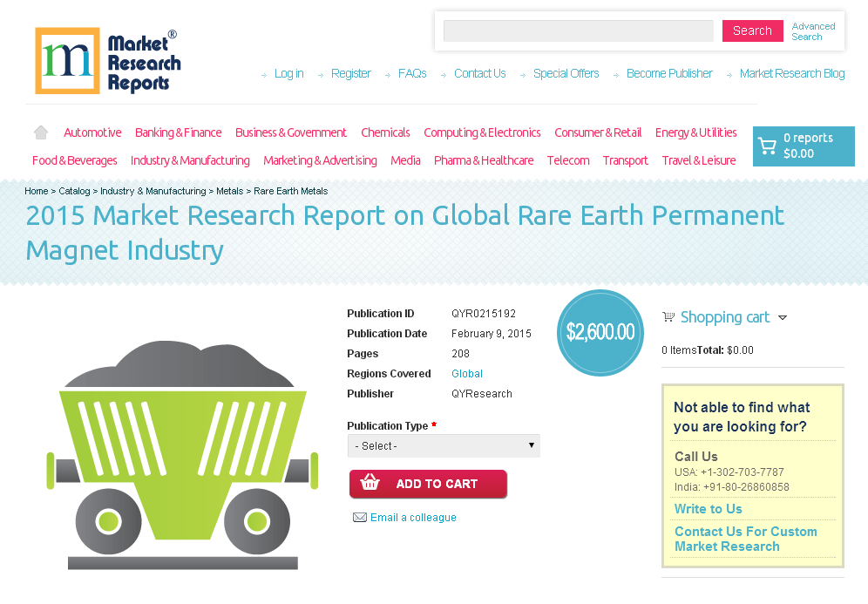The height and width of the screenshot is (604, 868).
Task: Click the arrow icon before the Log in link
Action: pos(264,75)
